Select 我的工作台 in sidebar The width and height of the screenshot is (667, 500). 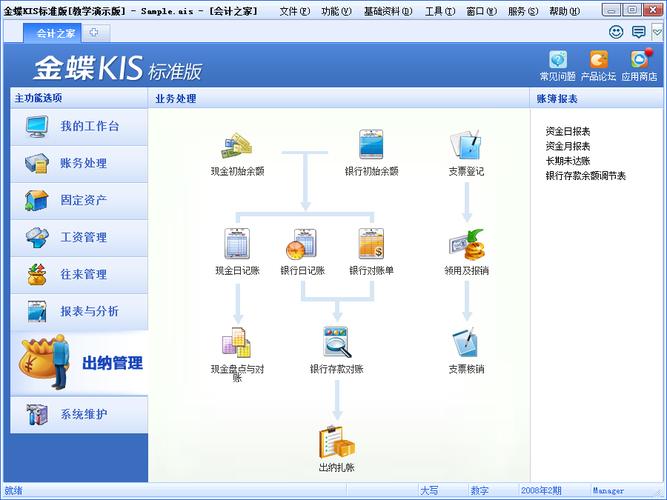coord(79,126)
